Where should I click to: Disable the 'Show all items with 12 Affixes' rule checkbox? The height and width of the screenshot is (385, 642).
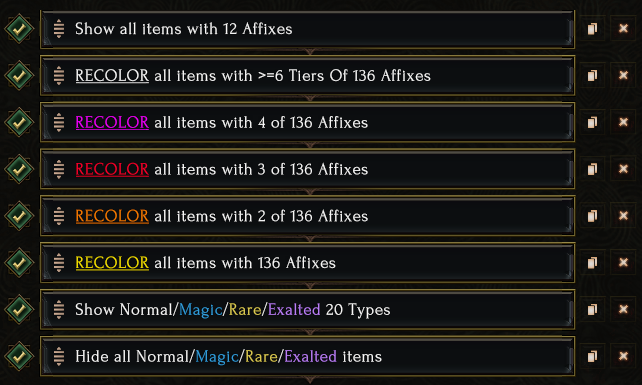pos(19,29)
